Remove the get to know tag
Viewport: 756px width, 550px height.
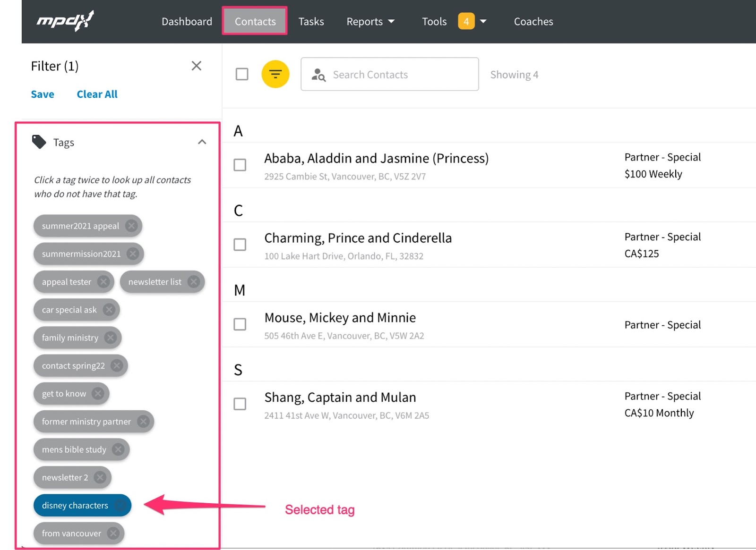pyautogui.click(x=98, y=393)
